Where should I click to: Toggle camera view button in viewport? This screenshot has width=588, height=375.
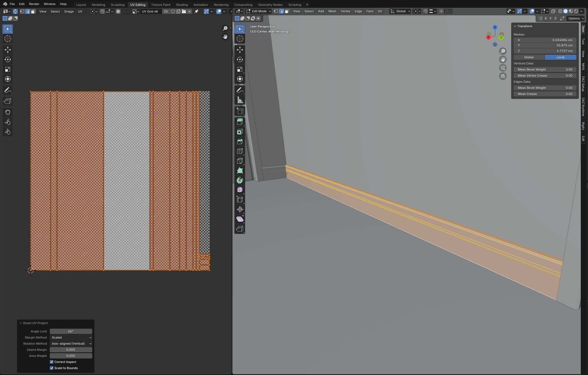coord(503,68)
